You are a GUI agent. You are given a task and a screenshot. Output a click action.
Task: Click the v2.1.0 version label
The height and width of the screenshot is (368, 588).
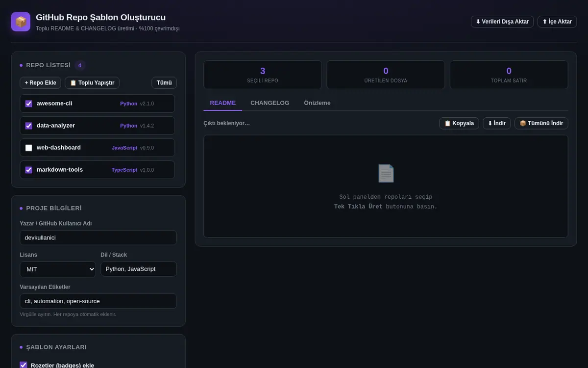point(147,104)
